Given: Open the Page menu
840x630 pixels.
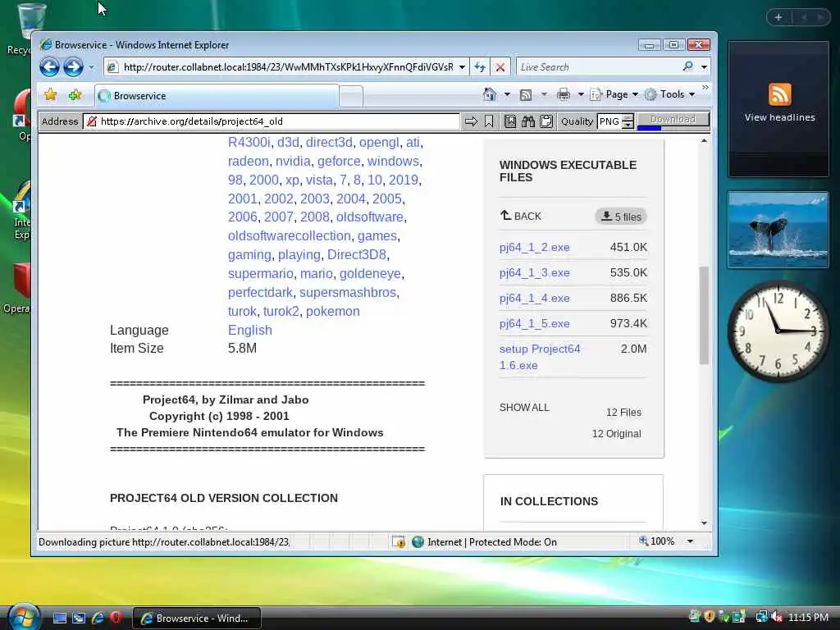Looking at the screenshot, I should coord(614,94).
